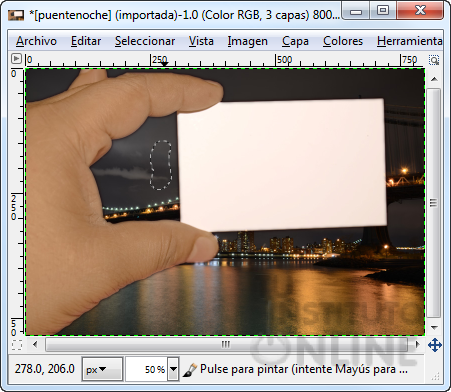Click the GIMP window icon in title bar
The height and width of the screenshot is (392, 451).
point(16,15)
